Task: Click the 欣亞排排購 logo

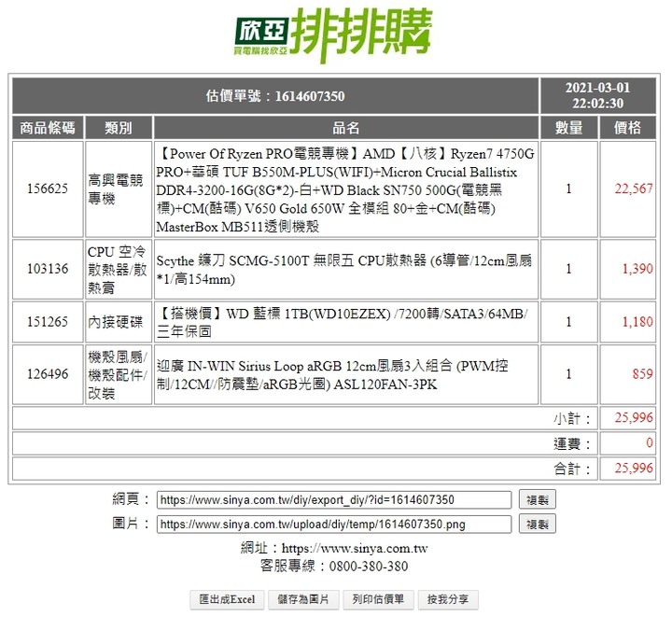Action: click(332, 35)
